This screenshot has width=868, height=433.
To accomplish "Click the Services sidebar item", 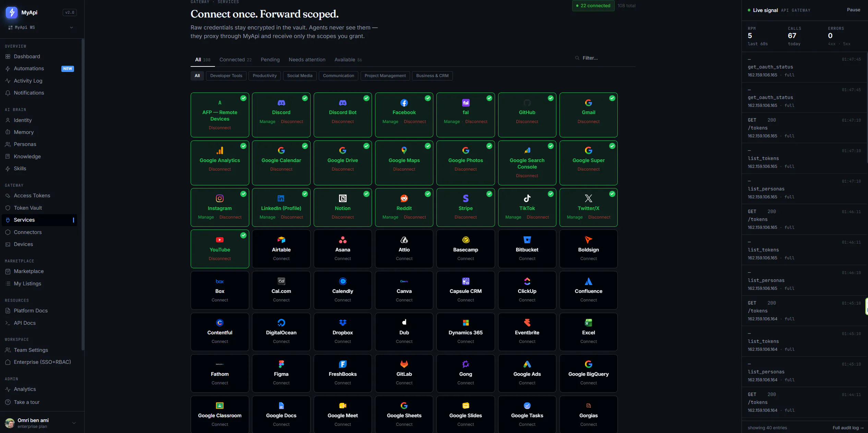I will pyautogui.click(x=39, y=220).
